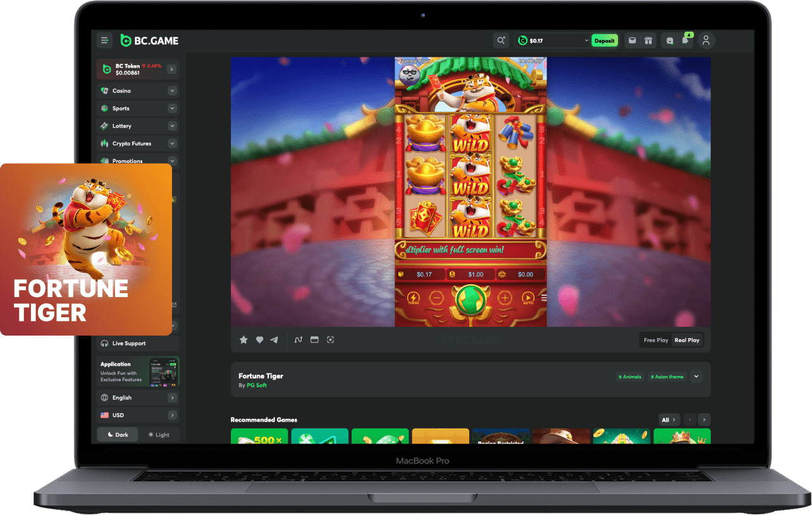Like the game with heart icon

tap(259, 340)
